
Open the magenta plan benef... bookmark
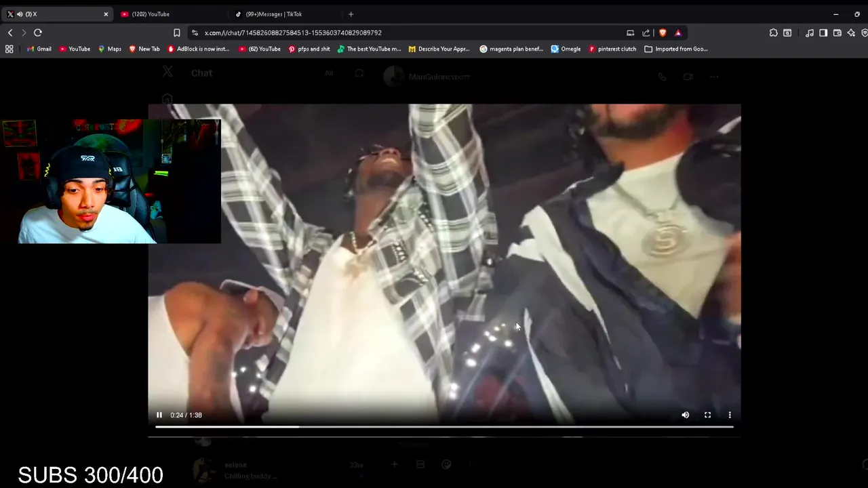[x=511, y=49]
